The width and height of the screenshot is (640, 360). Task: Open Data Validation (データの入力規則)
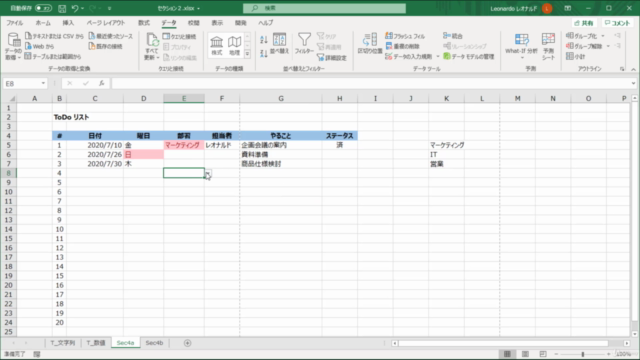click(x=409, y=57)
